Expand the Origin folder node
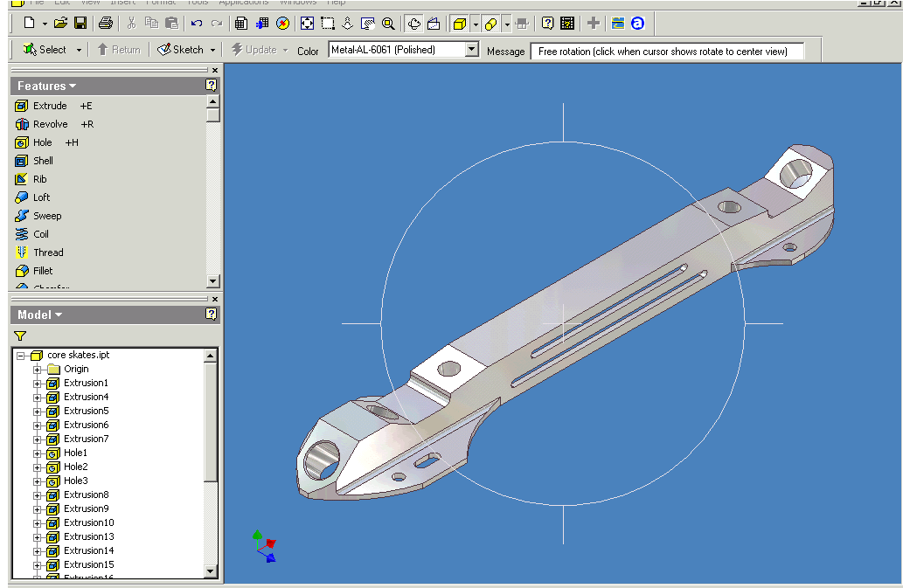This screenshot has width=903, height=588. click(37, 370)
